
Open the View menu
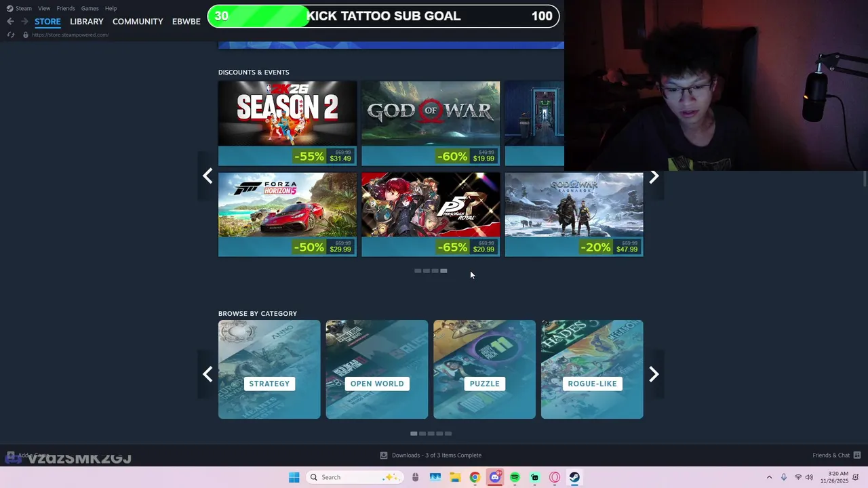click(x=44, y=8)
